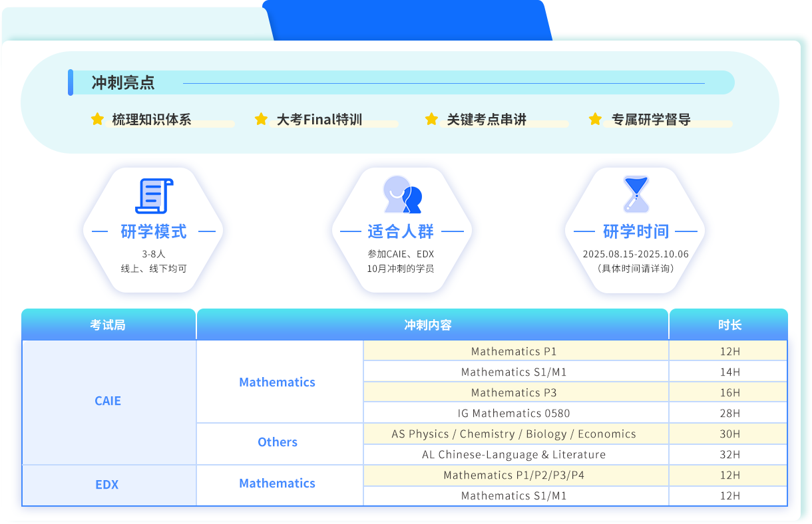The image size is (812, 524).
Task: Click the star icon beside 专属研学督导
Action: [x=596, y=119]
